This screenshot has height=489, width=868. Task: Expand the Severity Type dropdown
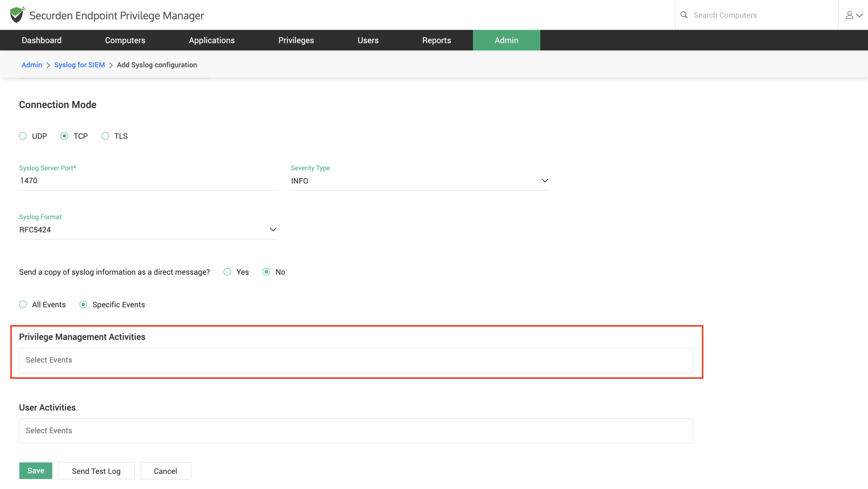(x=420, y=181)
